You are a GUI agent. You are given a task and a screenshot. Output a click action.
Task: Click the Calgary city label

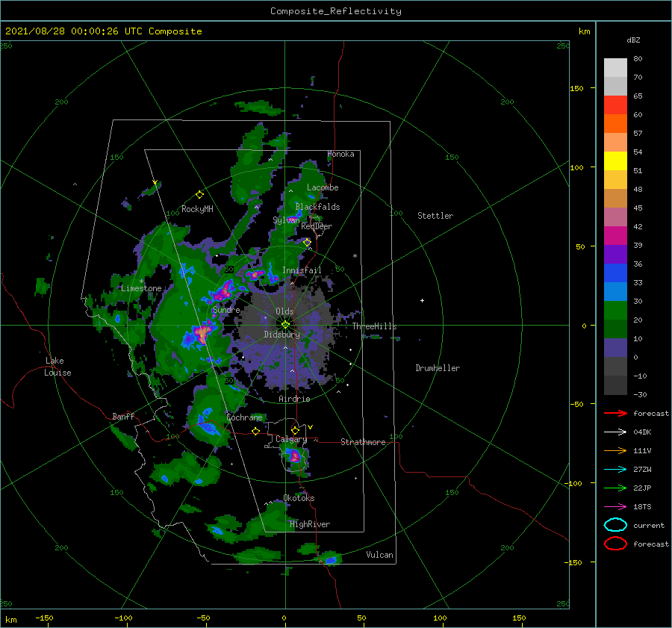(291, 439)
